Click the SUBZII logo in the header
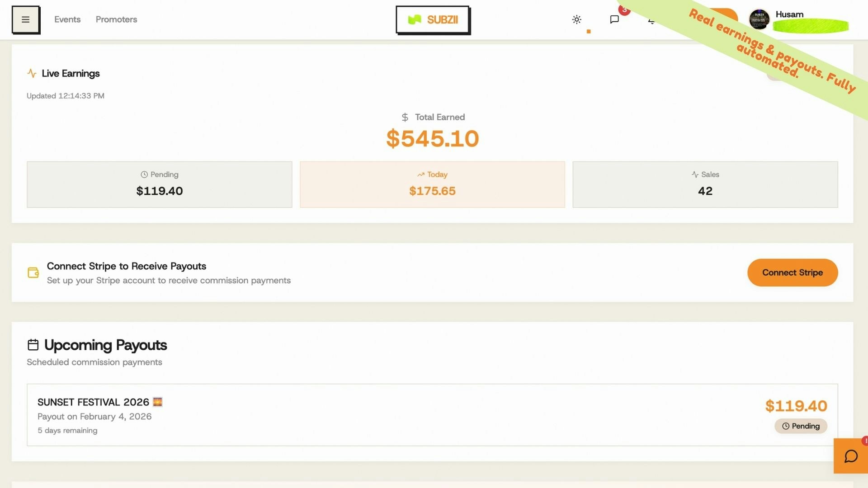This screenshot has height=488, width=868. click(433, 19)
